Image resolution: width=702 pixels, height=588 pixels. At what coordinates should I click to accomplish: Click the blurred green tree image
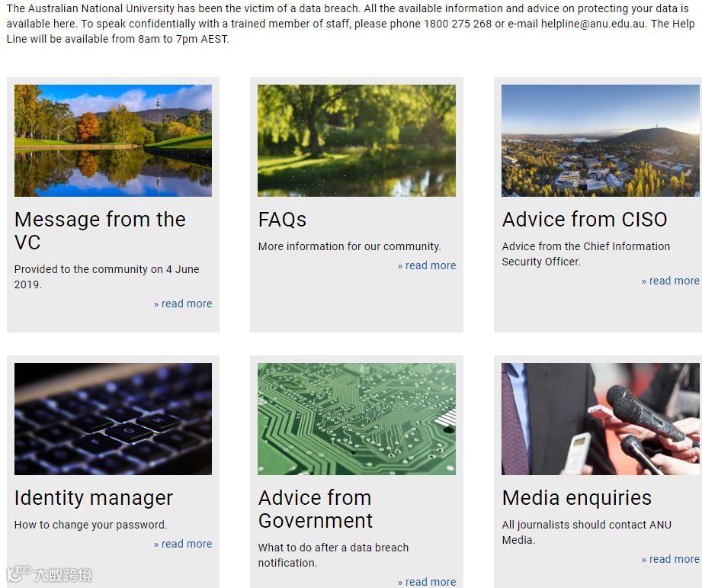pos(357,140)
